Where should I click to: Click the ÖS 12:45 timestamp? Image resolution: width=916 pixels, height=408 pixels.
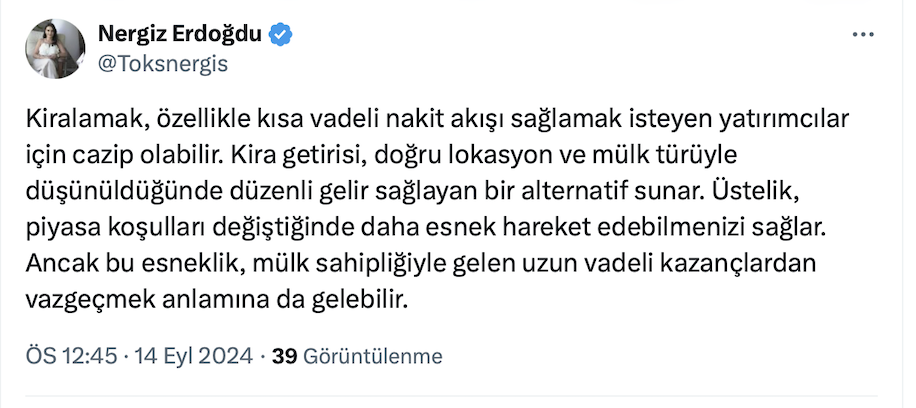point(73,356)
